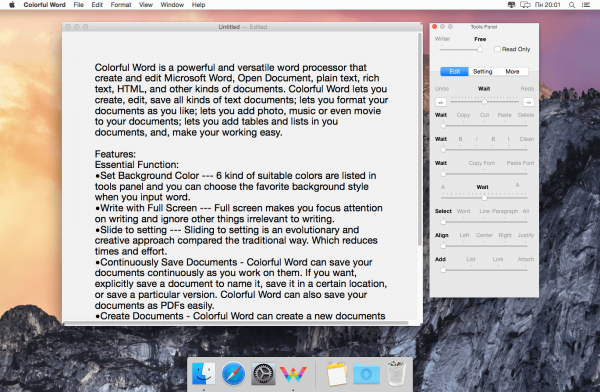
Task: Click the Writer/Free mode slider thumb
Action: (480, 49)
